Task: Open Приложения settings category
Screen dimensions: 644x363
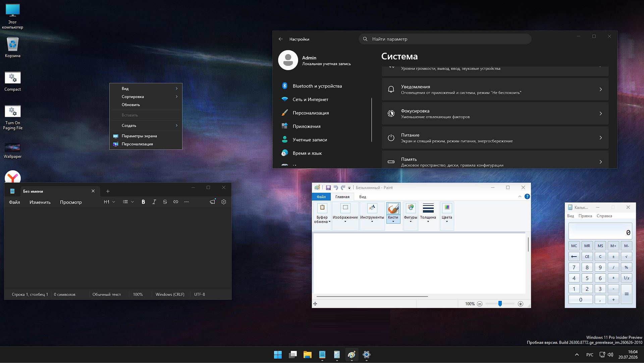Action: [x=324, y=126]
